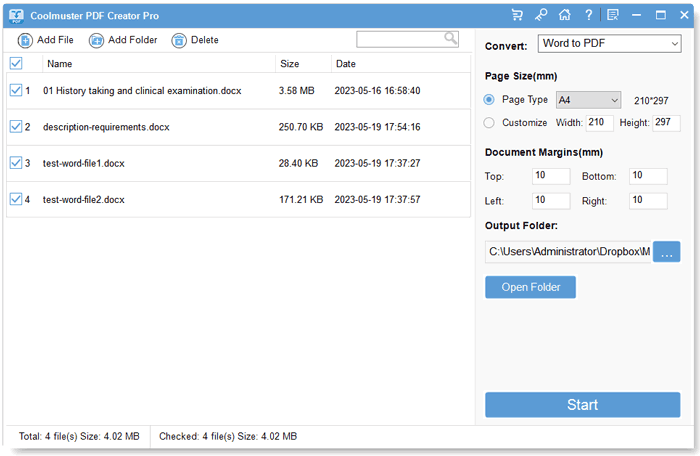This screenshot has height=456, width=700.
Task: Open the help question mark icon
Action: [x=589, y=15]
